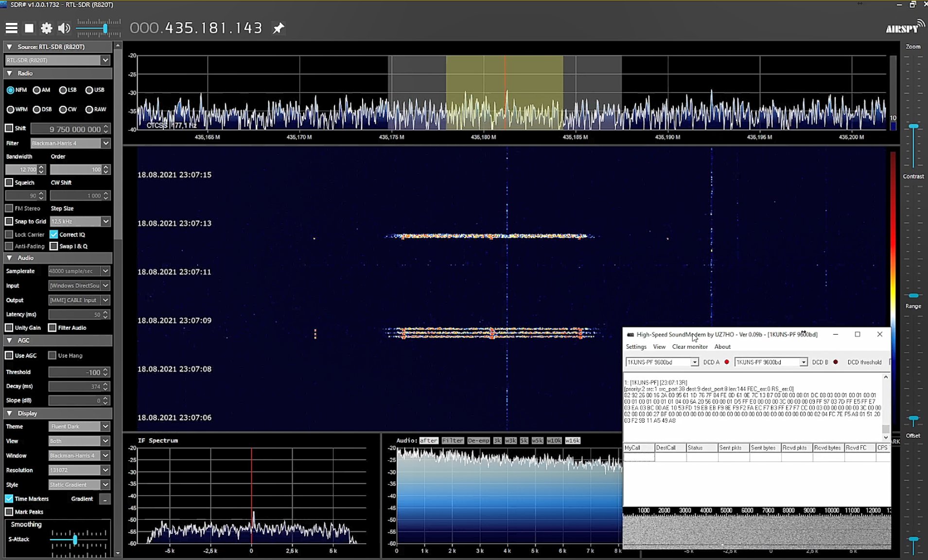
Task: Select the WFM demodulation mode
Action: click(11, 109)
